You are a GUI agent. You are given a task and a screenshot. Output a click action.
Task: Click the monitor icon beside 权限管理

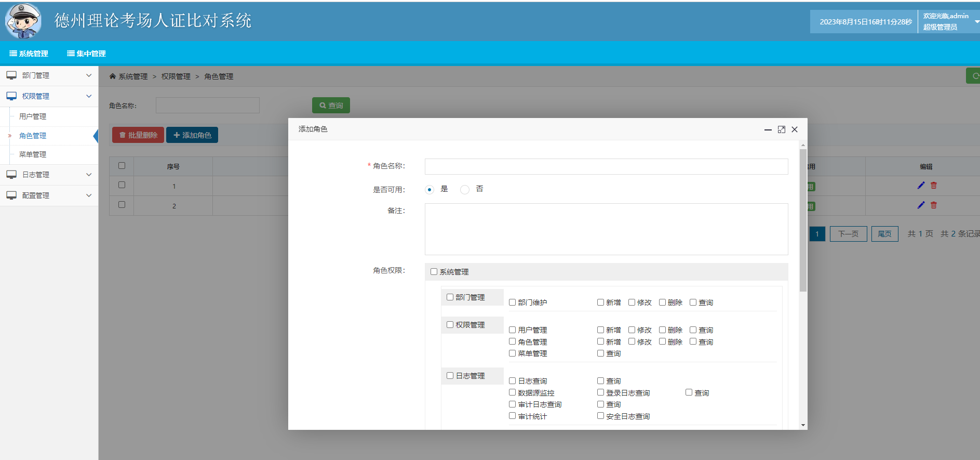tap(11, 96)
